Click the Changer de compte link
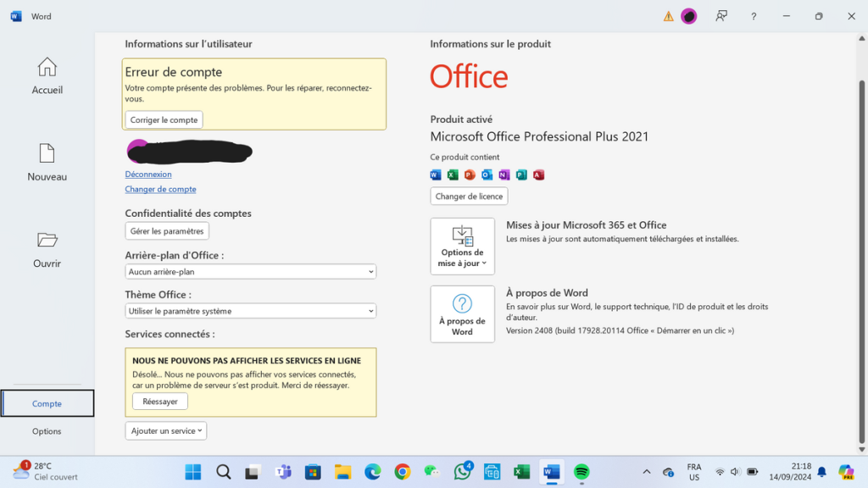Screen dimensions: 868x488 160,190
